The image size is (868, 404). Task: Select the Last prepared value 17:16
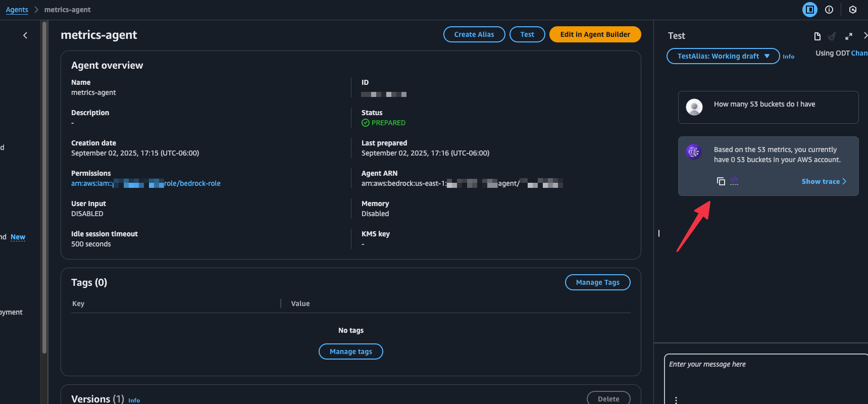(425, 153)
